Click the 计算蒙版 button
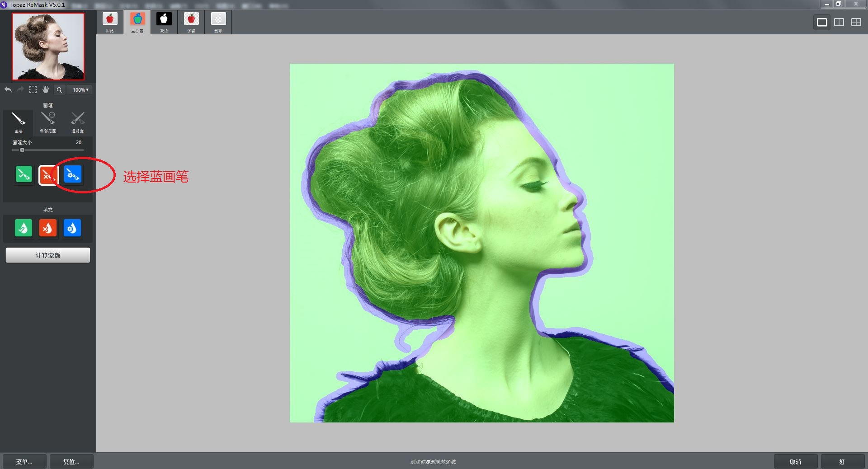868x469 pixels. coord(48,255)
